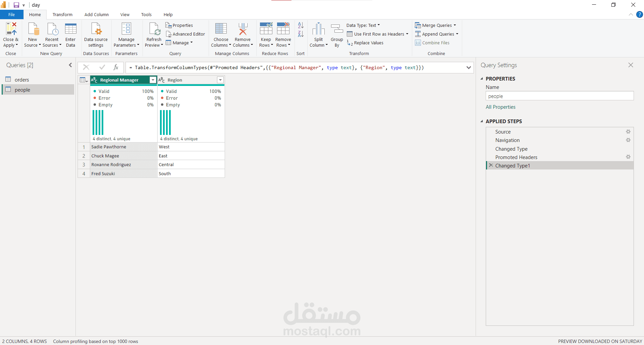Select the orders query
The image size is (644, 345).
click(x=22, y=80)
